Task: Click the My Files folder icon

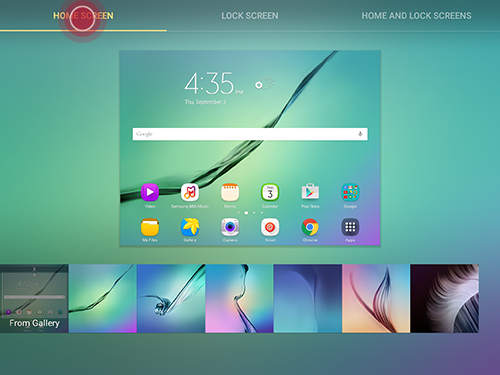Action: pos(150,227)
